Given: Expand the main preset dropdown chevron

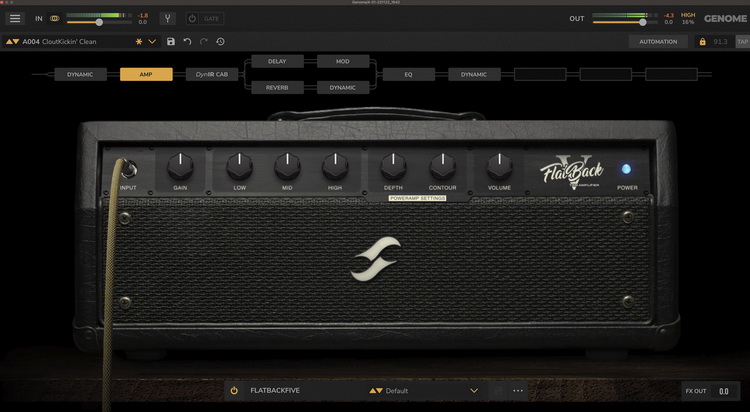Looking at the screenshot, I should (152, 42).
